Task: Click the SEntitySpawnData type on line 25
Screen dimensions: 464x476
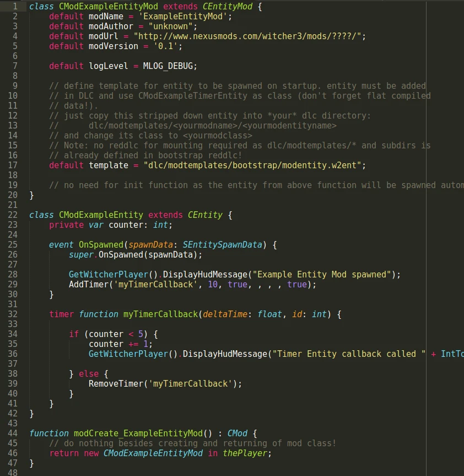Action: click(222, 245)
